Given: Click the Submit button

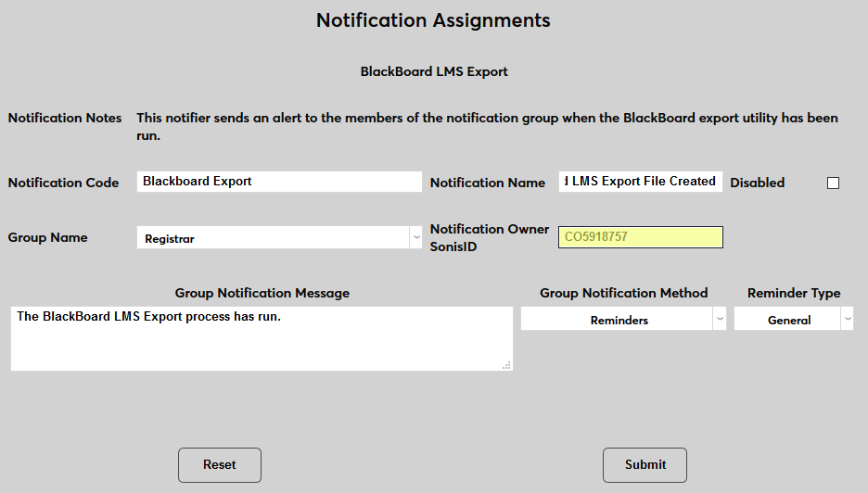Looking at the screenshot, I should pos(645,465).
